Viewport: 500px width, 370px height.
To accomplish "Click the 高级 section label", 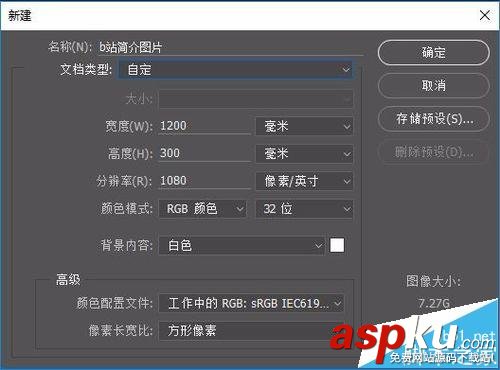I will pyautogui.click(x=68, y=280).
